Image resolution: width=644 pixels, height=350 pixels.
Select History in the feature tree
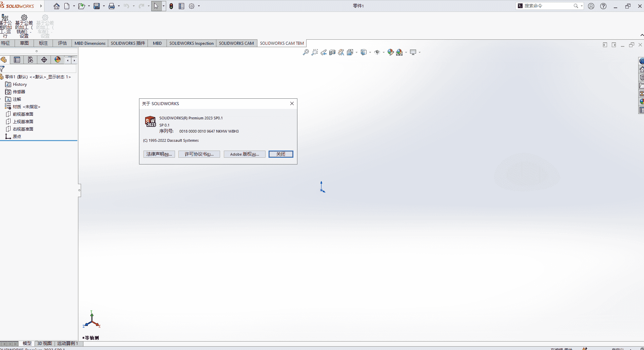click(x=20, y=84)
